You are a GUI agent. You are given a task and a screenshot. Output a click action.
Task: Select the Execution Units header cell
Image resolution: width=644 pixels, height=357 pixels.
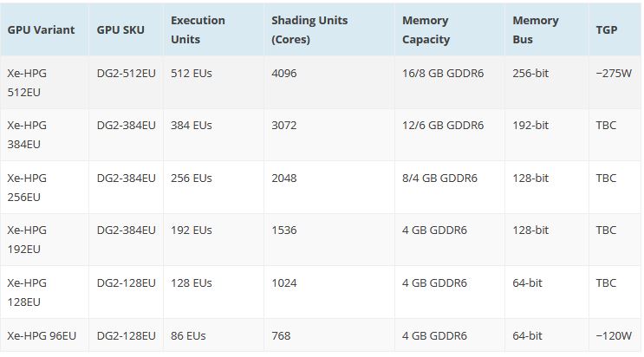[x=198, y=29]
